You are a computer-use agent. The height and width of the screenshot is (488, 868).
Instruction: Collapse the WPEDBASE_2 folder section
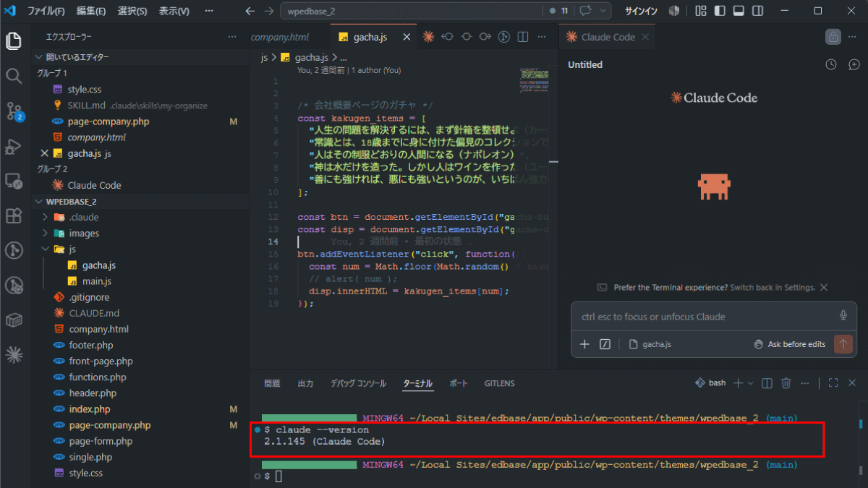point(38,201)
